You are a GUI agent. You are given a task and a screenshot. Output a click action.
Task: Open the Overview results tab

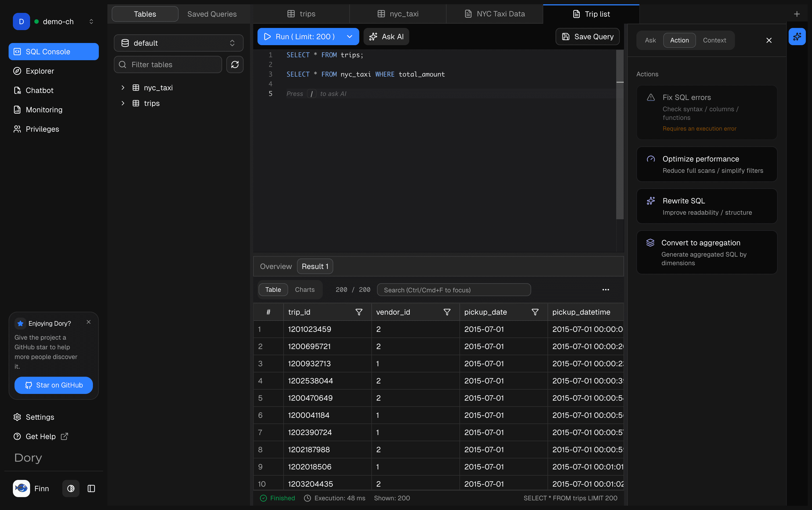tap(276, 266)
